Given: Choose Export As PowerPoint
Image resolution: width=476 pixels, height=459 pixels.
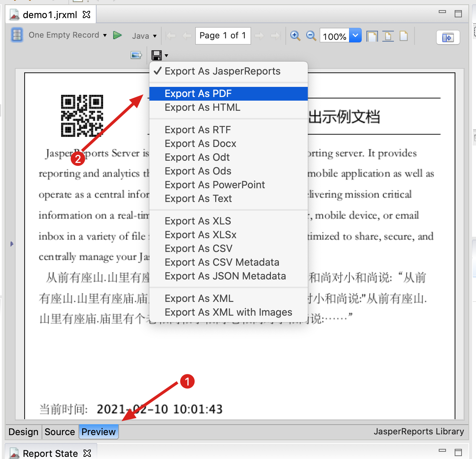Looking at the screenshot, I should pos(229,185).
